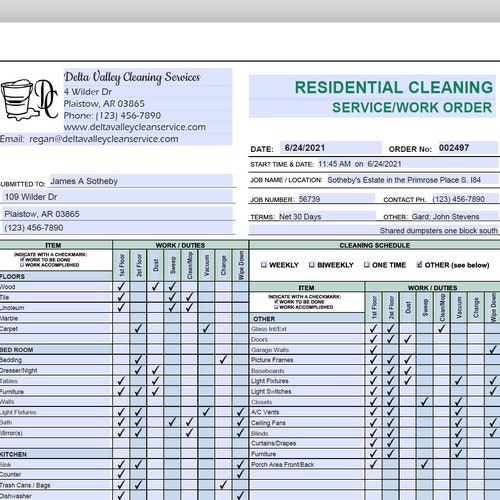Screen dimensions: 500x500
Task: Toggle the Dresser/Night row Dust checkmark
Action: tap(155, 370)
